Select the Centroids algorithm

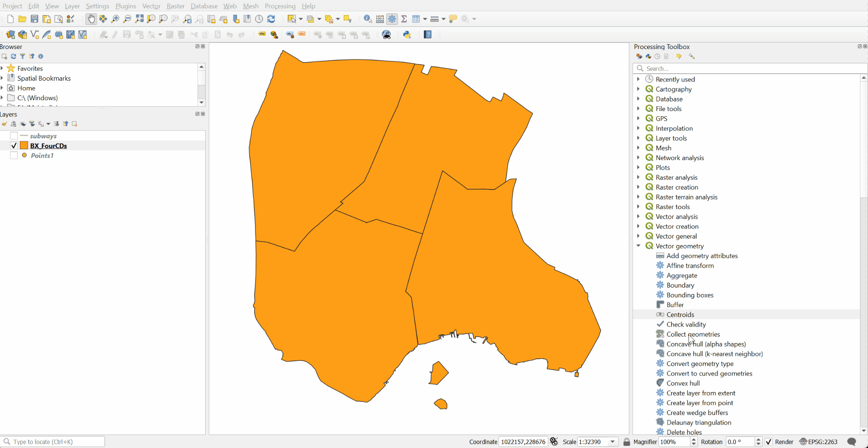(x=680, y=314)
